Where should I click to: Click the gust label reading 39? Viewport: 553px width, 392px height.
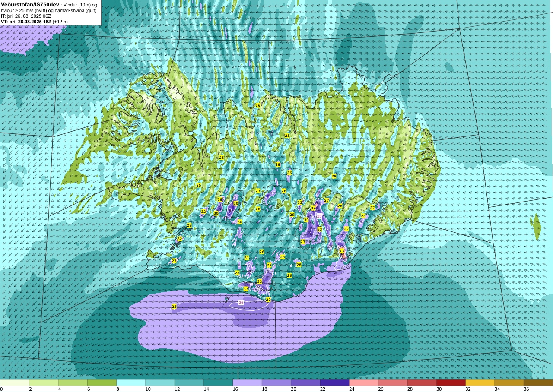(x=313, y=208)
